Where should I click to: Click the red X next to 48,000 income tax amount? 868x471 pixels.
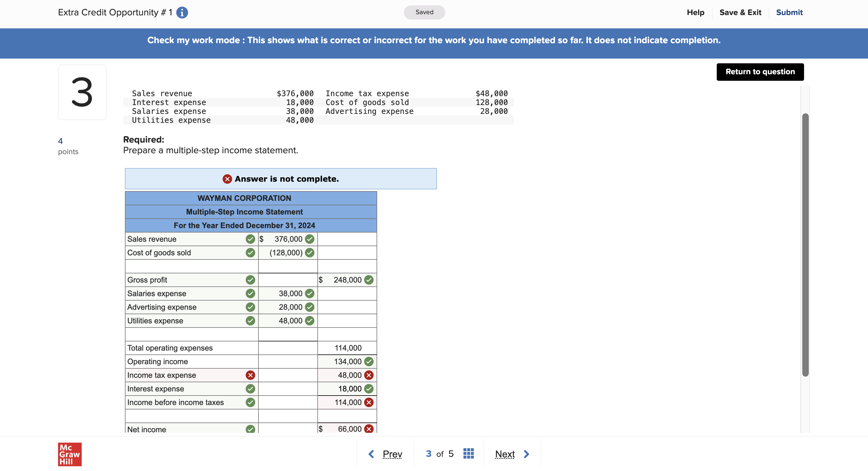click(369, 375)
